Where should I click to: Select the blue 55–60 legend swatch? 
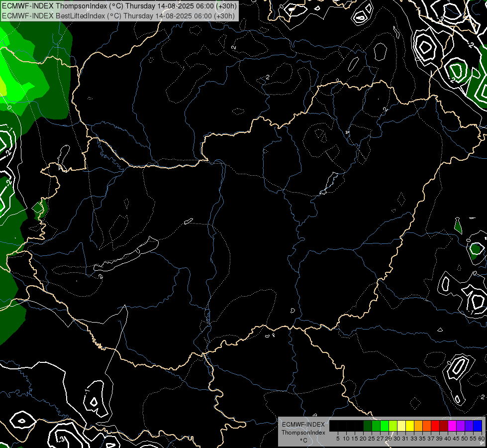[x=478, y=426]
